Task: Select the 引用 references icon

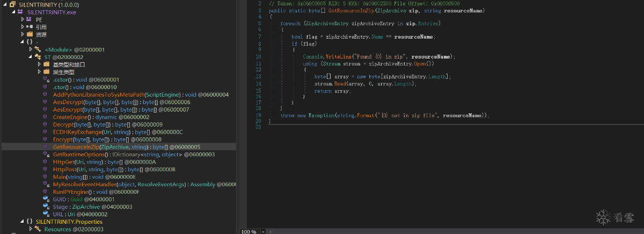Action: [x=30, y=27]
